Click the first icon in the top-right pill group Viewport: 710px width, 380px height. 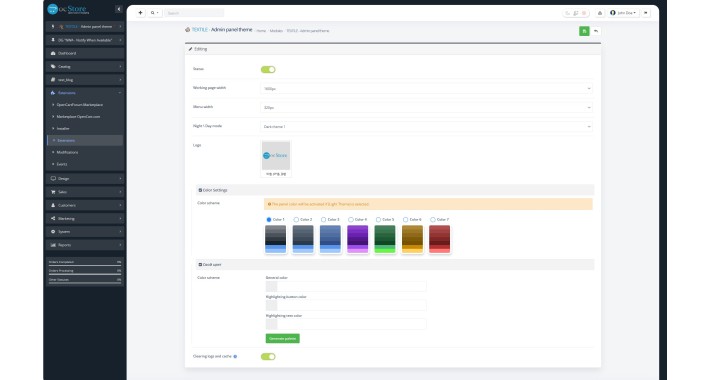[568, 13]
